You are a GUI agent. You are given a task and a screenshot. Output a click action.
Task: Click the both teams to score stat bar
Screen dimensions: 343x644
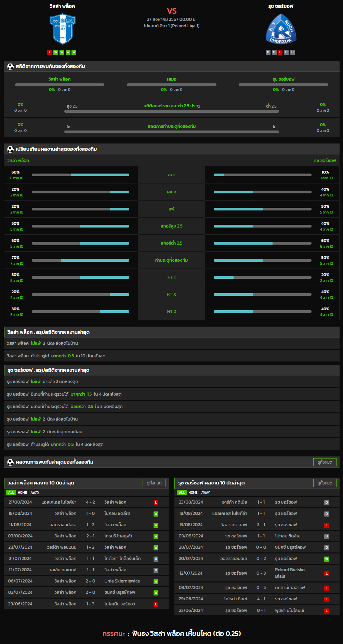[x=172, y=132]
